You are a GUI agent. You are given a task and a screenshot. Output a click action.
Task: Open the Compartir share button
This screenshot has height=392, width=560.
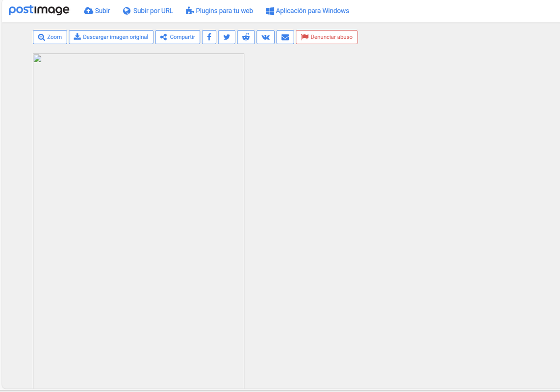tap(178, 37)
